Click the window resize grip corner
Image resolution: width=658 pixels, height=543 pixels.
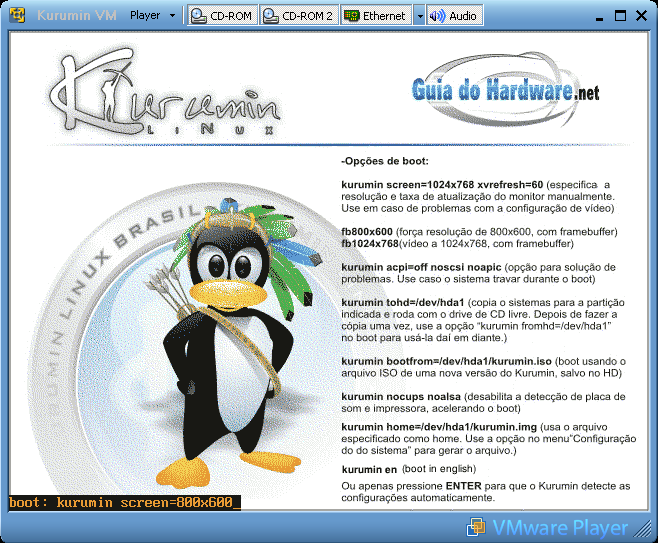(642, 528)
